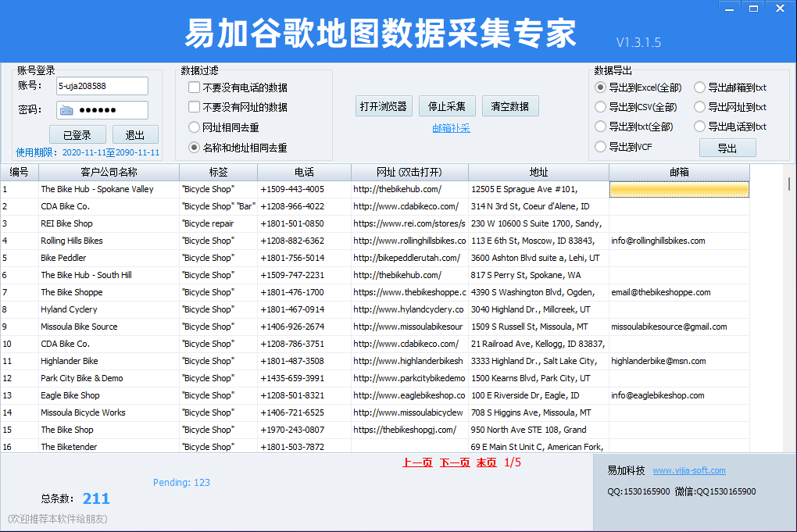Click missoulabikesource@gmail.com email cell
This screenshot has width=797, height=532.
(x=679, y=327)
